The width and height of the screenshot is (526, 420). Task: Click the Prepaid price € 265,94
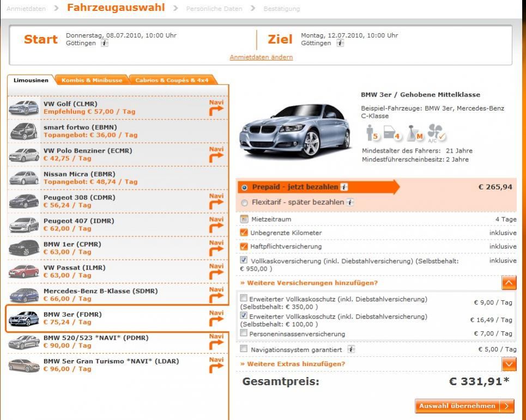495,187
